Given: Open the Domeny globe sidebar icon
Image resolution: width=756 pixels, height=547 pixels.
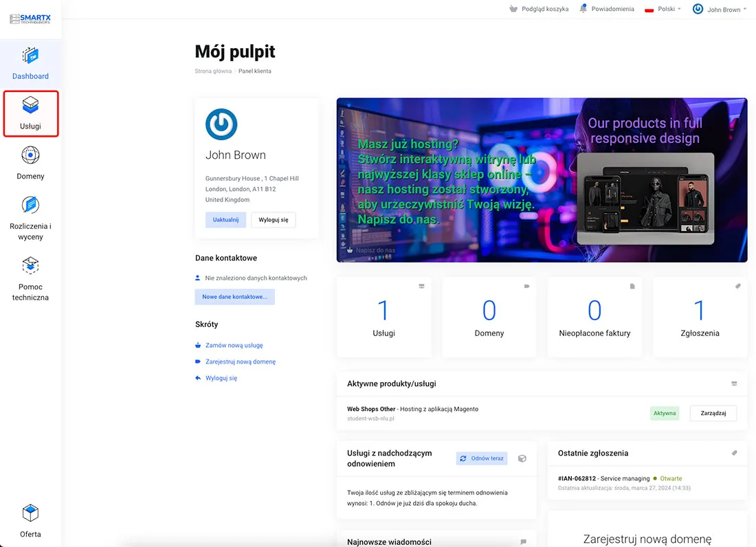Looking at the screenshot, I should [30, 155].
